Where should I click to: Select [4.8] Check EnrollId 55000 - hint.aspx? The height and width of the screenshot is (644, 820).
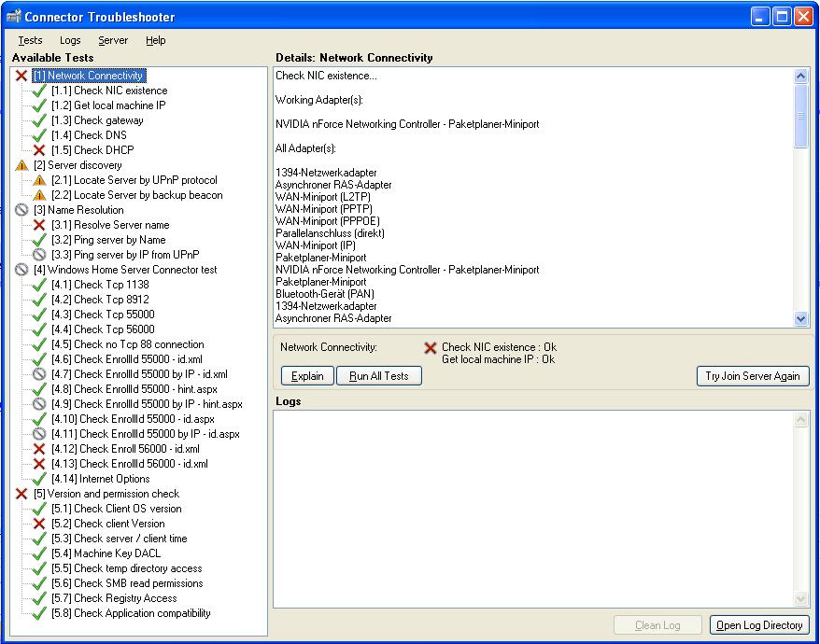tap(134, 389)
